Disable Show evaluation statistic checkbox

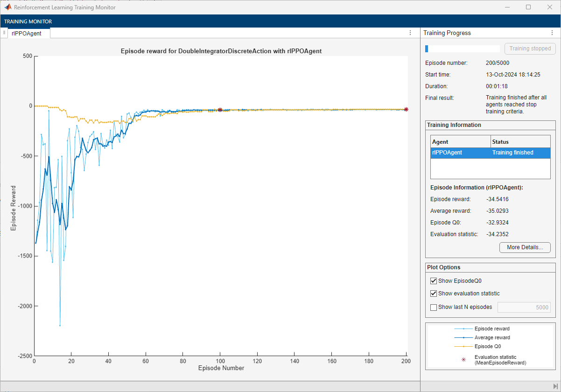coord(434,294)
